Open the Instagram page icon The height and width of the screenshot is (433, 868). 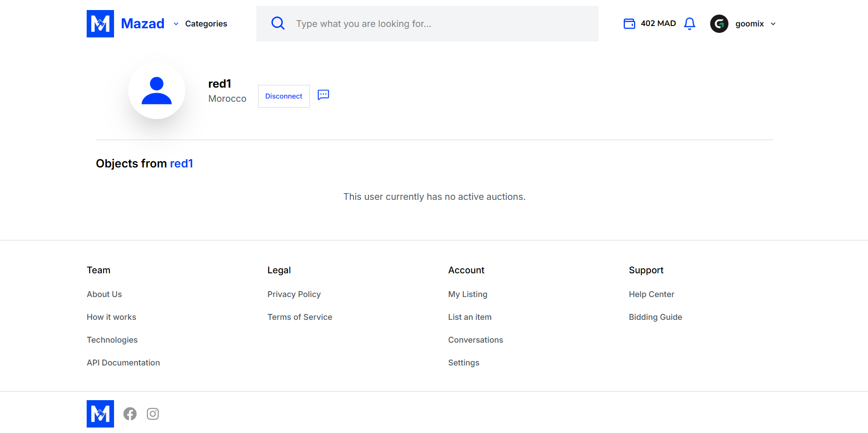pyautogui.click(x=153, y=414)
